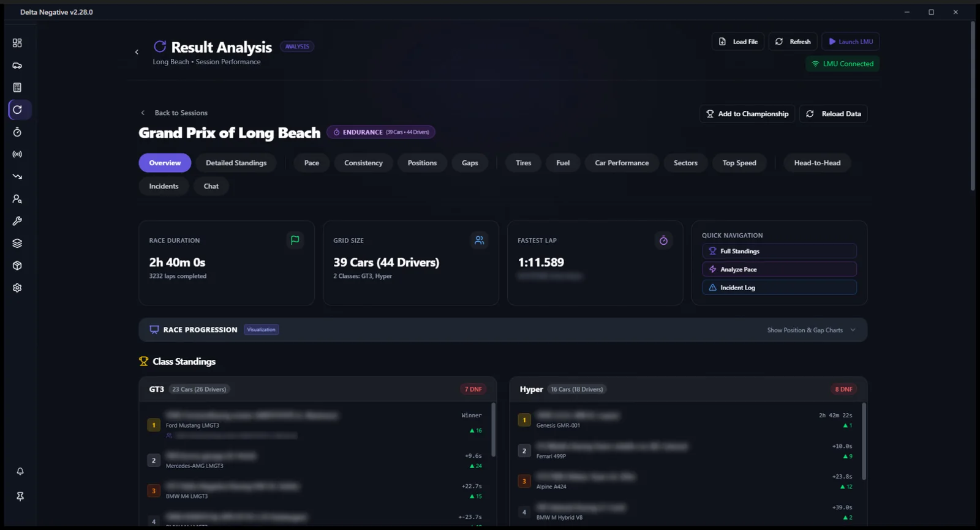The width and height of the screenshot is (980, 530).
Task: Open the car icon in sidebar
Action: click(17, 65)
